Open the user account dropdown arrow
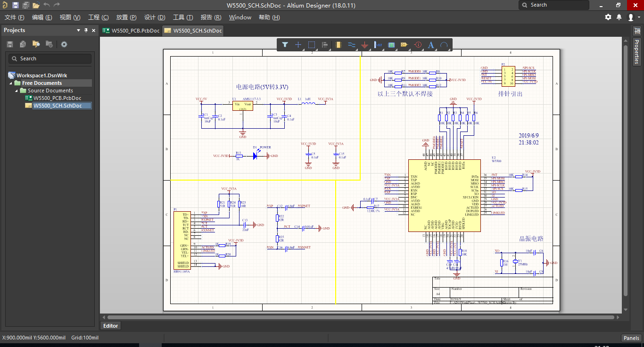Viewport: 644px width, 347px height. point(639,17)
